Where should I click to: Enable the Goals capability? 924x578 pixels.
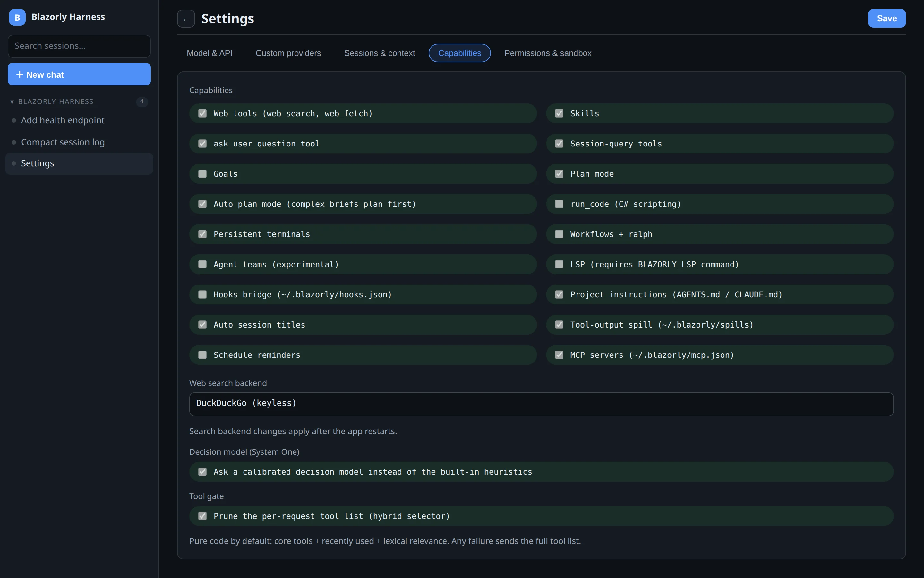[x=202, y=174]
